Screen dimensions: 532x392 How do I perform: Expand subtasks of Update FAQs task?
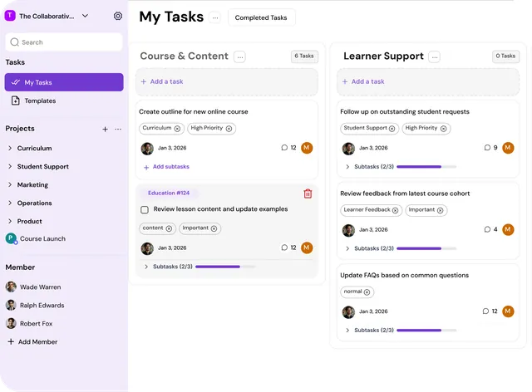(x=347, y=331)
